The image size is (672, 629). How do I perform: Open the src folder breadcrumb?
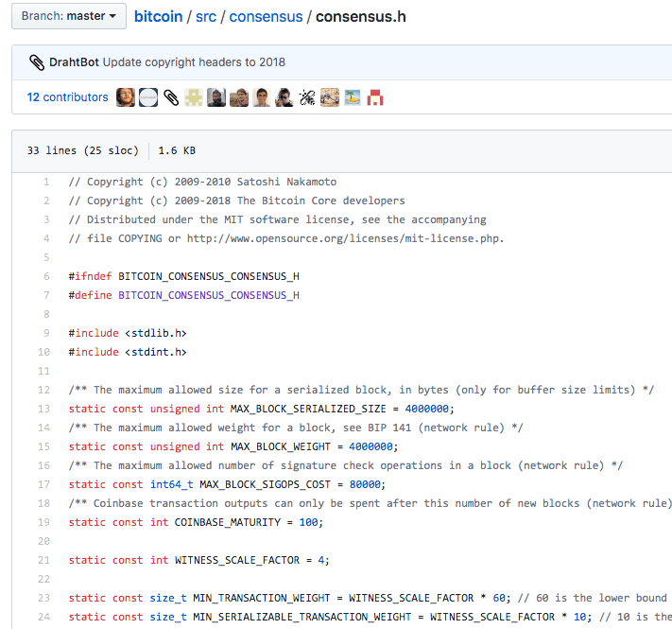[205, 17]
